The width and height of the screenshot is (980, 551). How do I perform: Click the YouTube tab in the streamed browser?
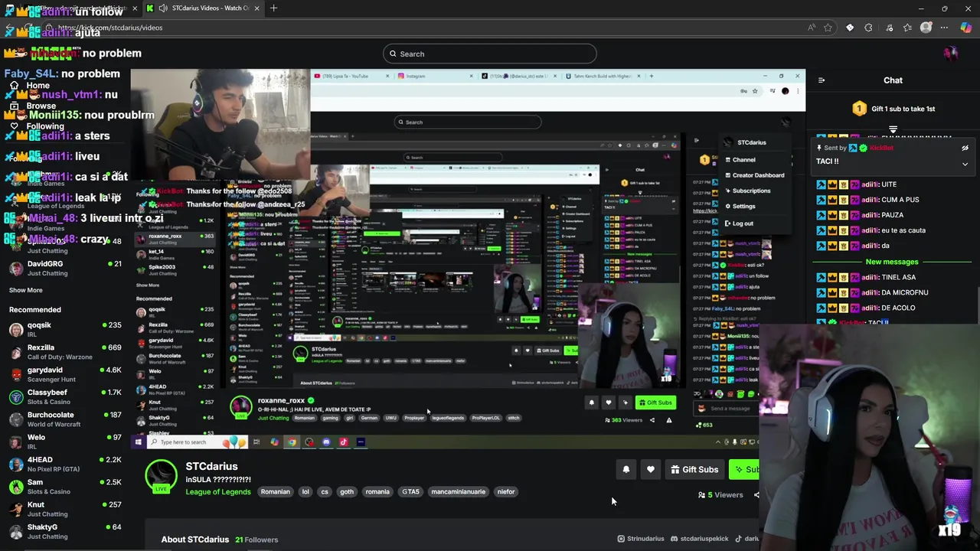point(349,76)
